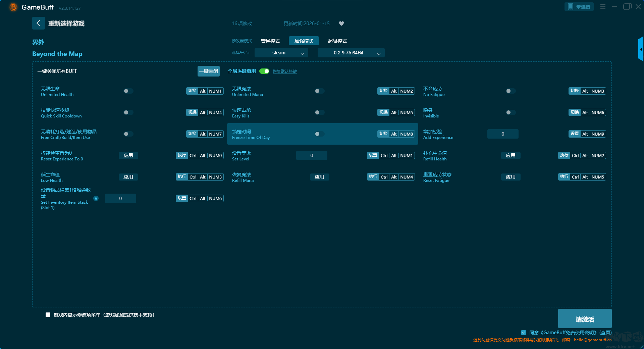Click the NUM6 key for Invisible
644x349 pixels.
click(598, 112)
